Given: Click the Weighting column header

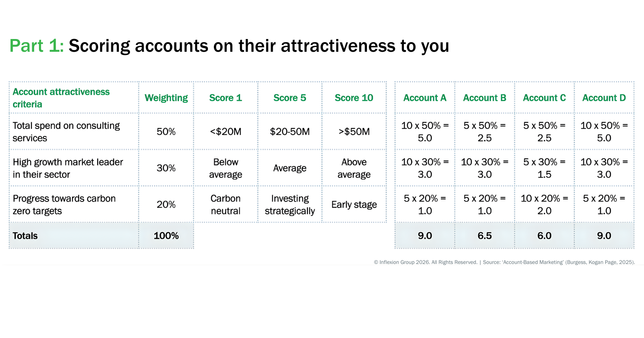Looking at the screenshot, I should tap(166, 98).
